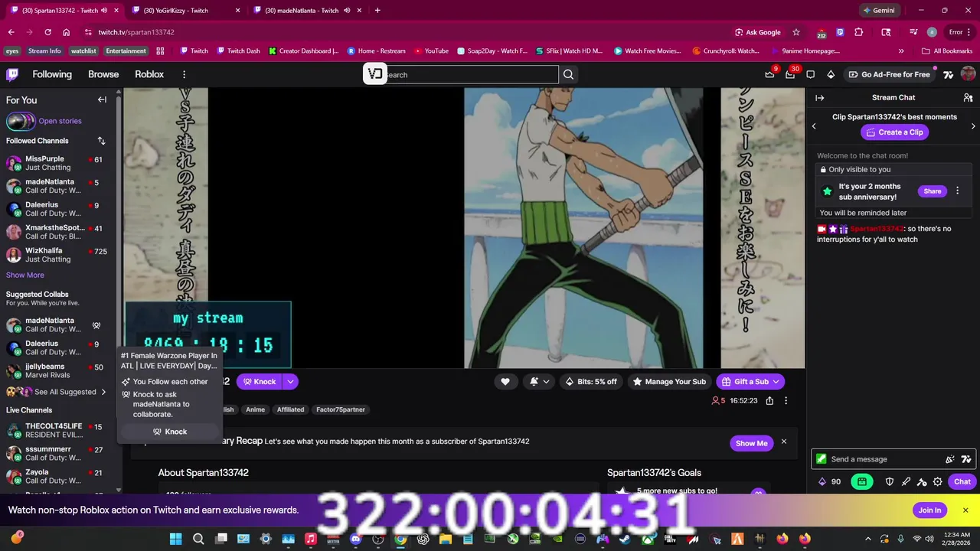Click the chat sword moderator icon

tap(906, 481)
